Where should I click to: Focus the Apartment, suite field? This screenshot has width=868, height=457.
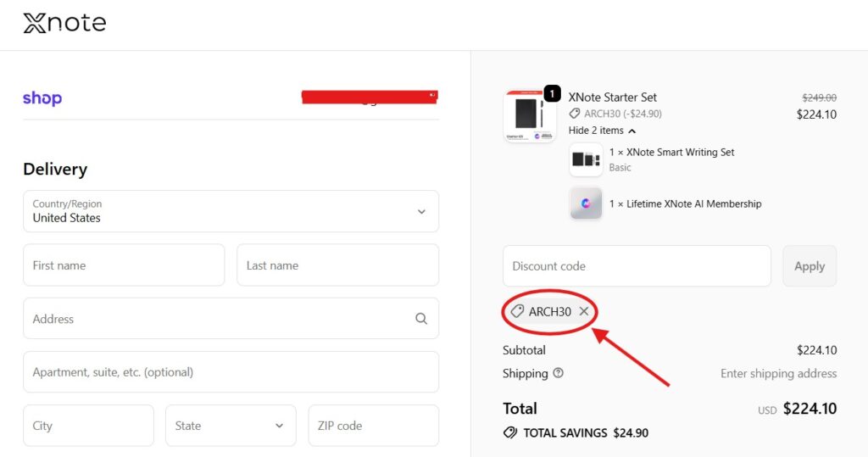coord(231,371)
